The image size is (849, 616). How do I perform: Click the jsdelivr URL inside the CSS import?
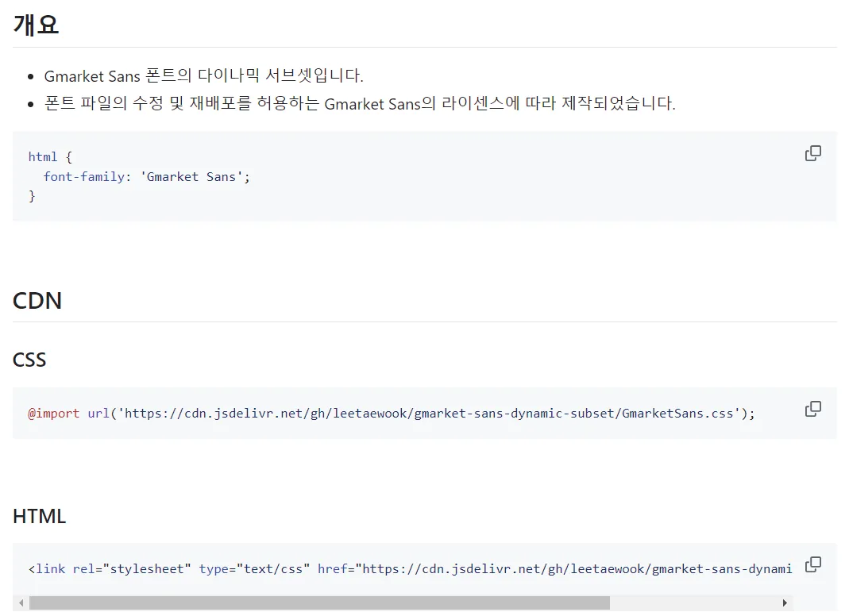tap(429, 414)
